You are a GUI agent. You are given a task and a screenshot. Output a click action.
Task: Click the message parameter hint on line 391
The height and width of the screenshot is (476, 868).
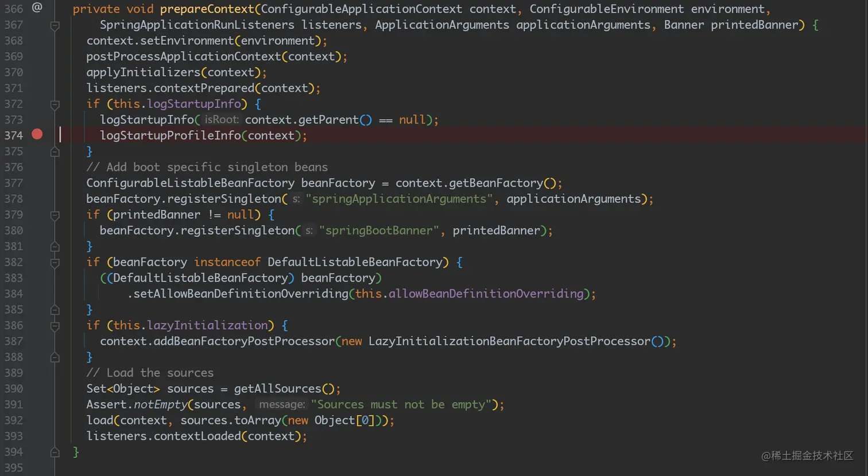tap(282, 404)
